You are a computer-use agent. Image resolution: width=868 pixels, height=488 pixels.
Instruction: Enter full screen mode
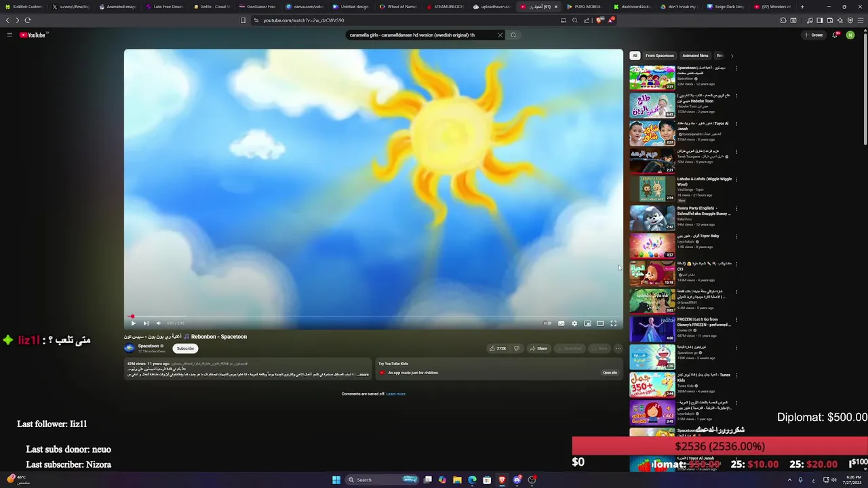point(614,323)
